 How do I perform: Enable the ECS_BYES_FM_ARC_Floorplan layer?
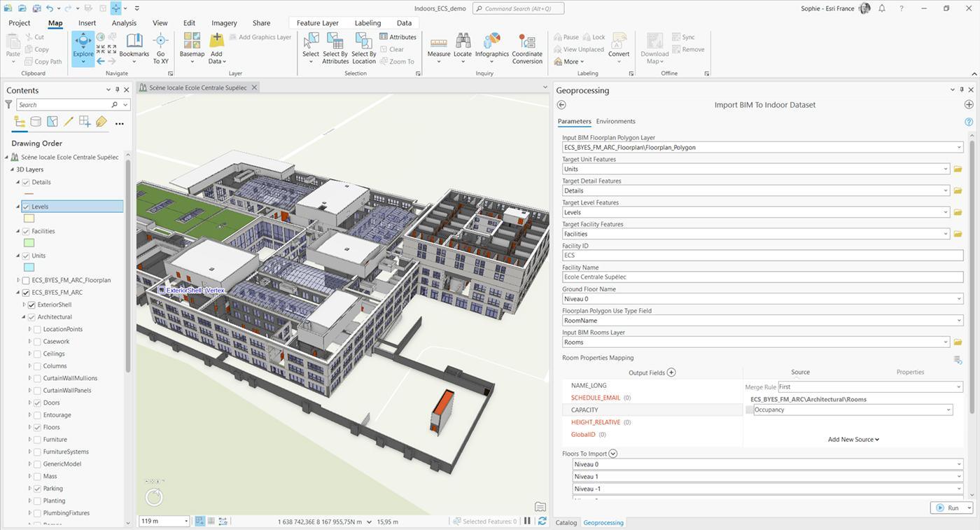(x=26, y=280)
